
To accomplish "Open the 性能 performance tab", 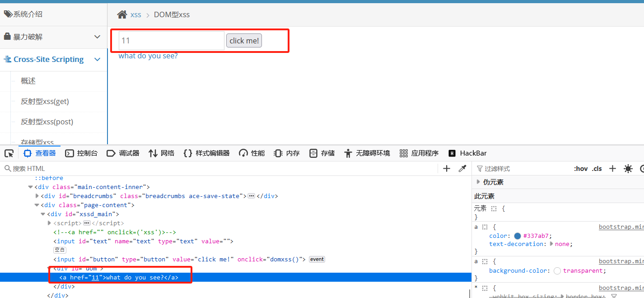I will pos(252,153).
